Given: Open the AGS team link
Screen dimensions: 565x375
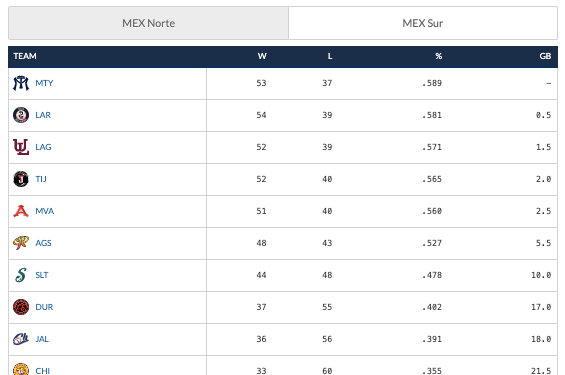Looking at the screenshot, I should click(43, 243).
